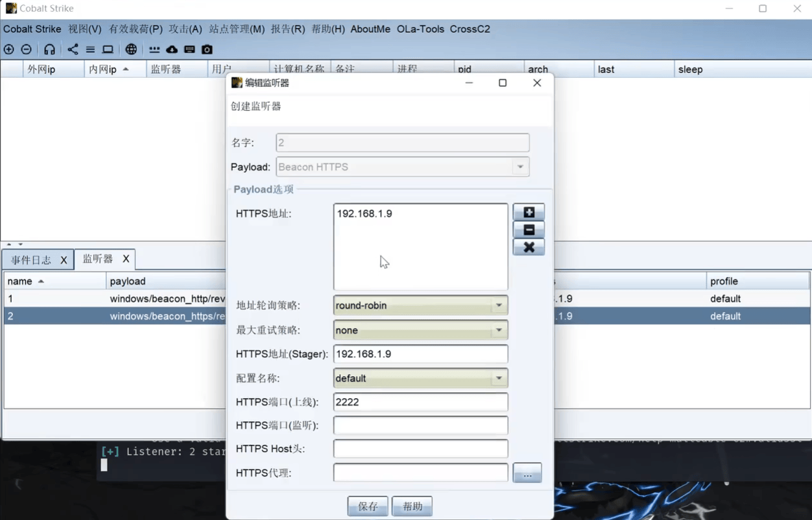Clear HTTPS addresses with the X button
This screenshot has height=520, width=812.
529,247
